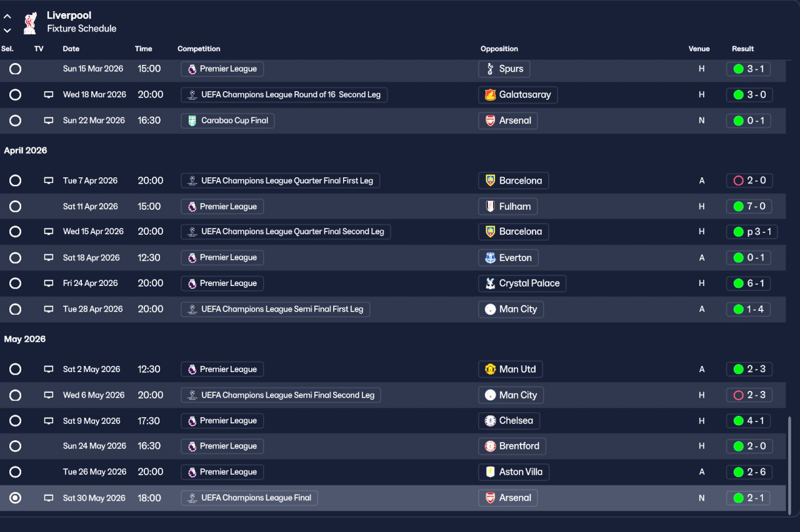The image size is (800, 532).
Task: Select the Spurs fixture radio button
Action: pyautogui.click(x=15, y=69)
